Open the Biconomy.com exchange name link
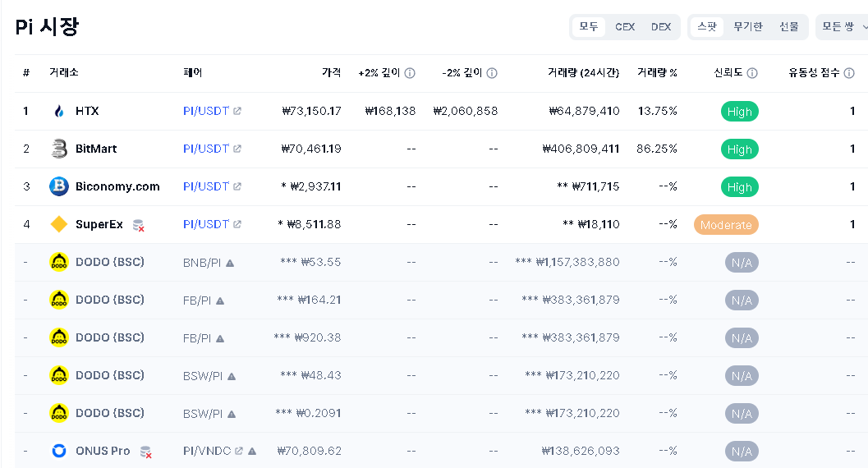868x468 pixels. point(117,186)
